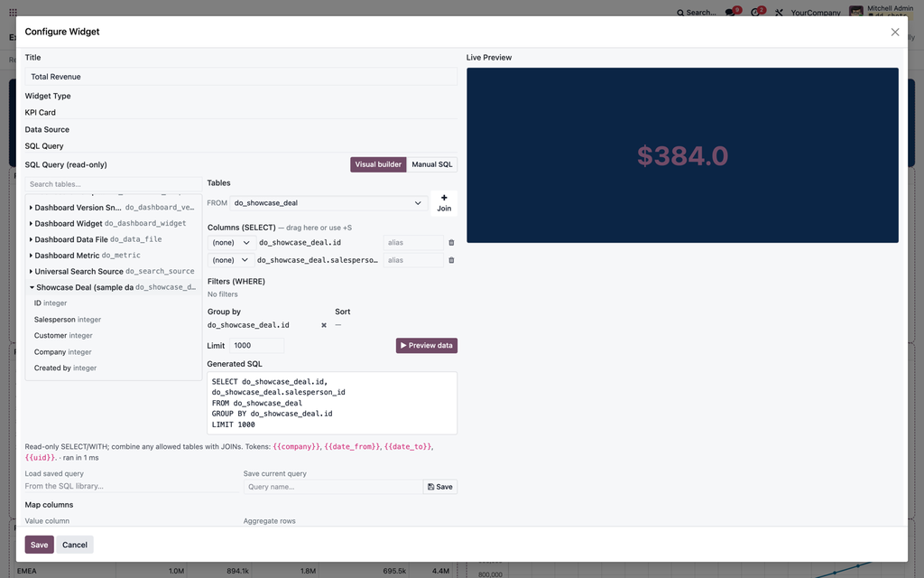The image size is (924, 578).
Task: Remove do_showcase_deal.id from Group by
Action: (x=324, y=325)
